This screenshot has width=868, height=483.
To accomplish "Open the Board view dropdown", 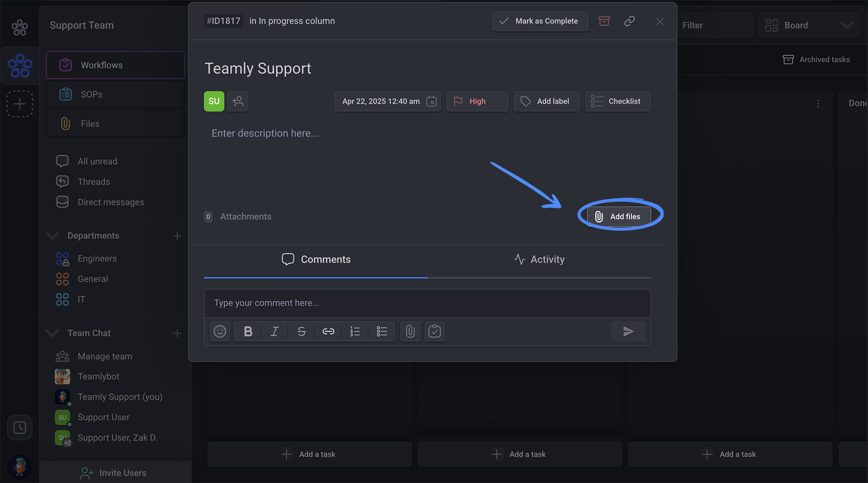I will click(809, 26).
